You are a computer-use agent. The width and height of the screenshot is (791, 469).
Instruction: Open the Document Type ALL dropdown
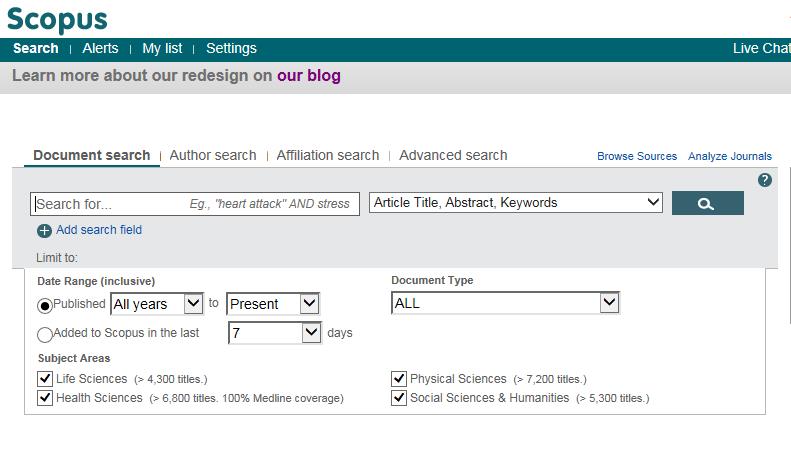(x=505, y=303)
